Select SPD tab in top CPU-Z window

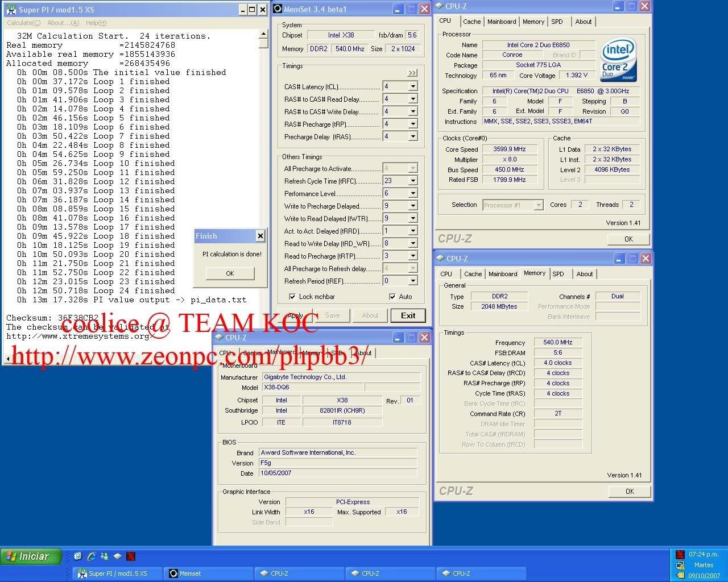coord(557,22)
